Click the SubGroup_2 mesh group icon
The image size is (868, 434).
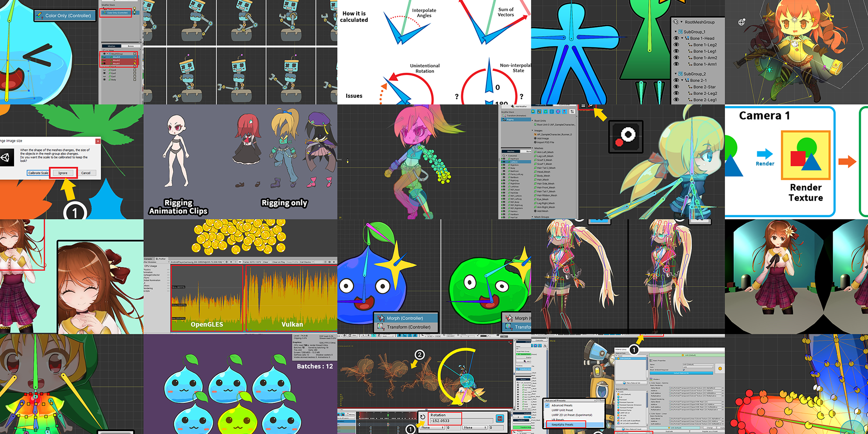[680, 74]
